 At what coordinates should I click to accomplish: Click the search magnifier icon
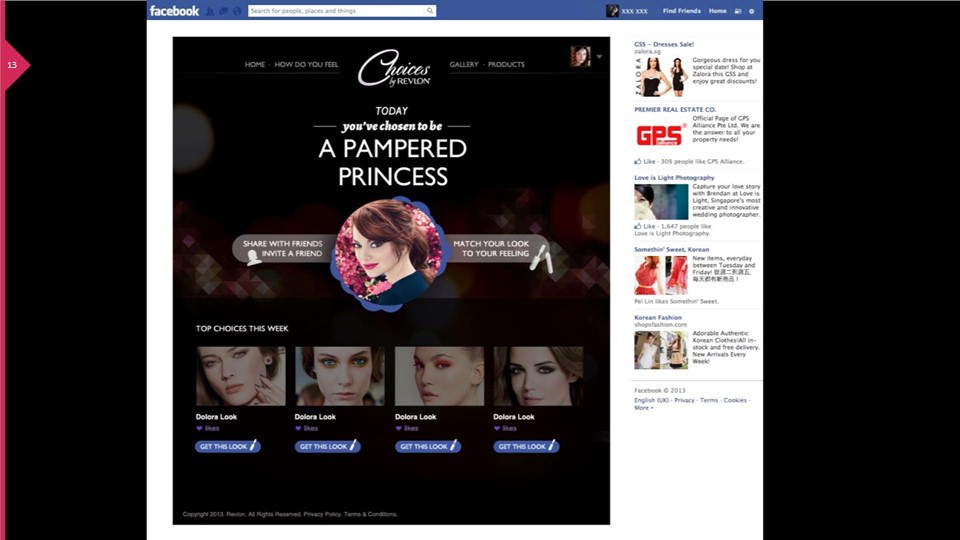[x=430, y=10]
